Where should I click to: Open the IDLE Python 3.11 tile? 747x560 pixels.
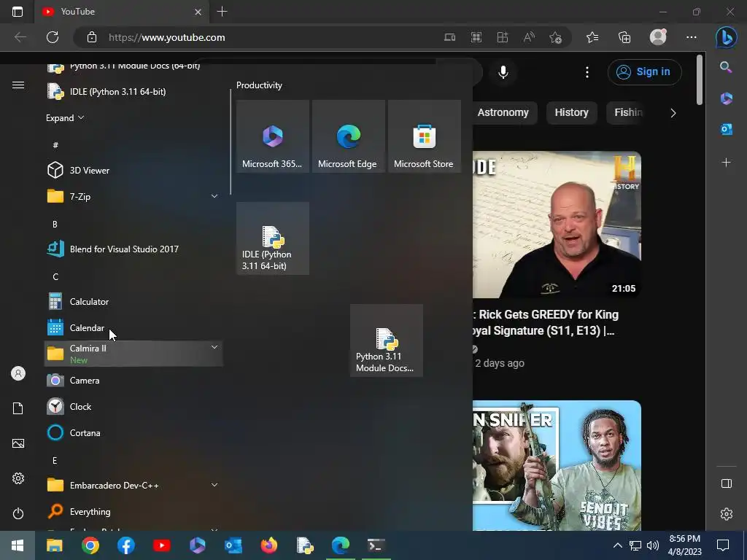pyautogui.click(x=273, y=238)
